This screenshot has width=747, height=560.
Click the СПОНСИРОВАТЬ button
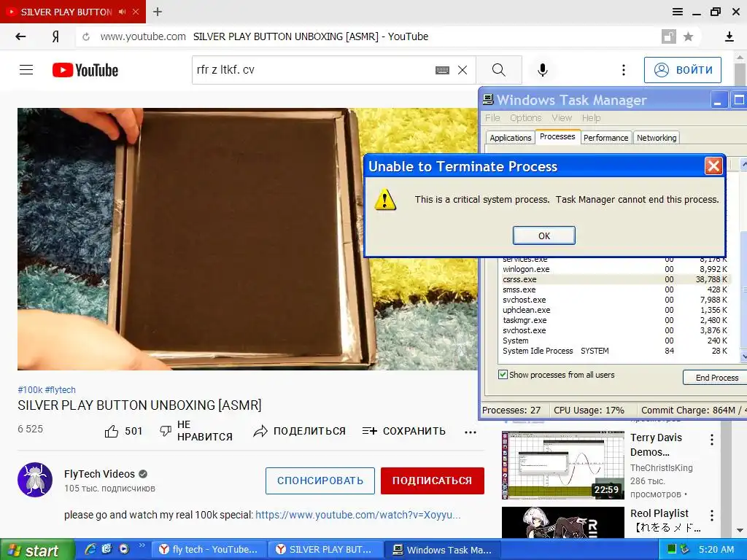320,481
